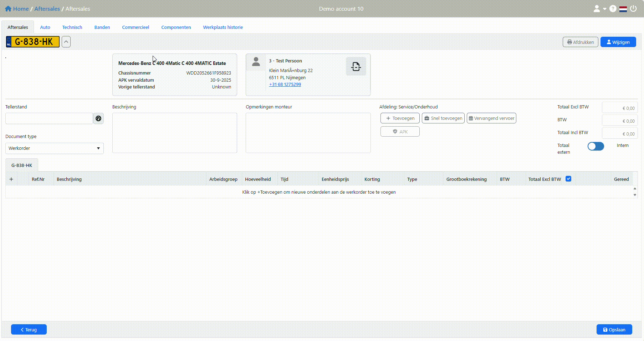Click the user profile icon top right
The image size is (644, 341).
coord(596,9)
